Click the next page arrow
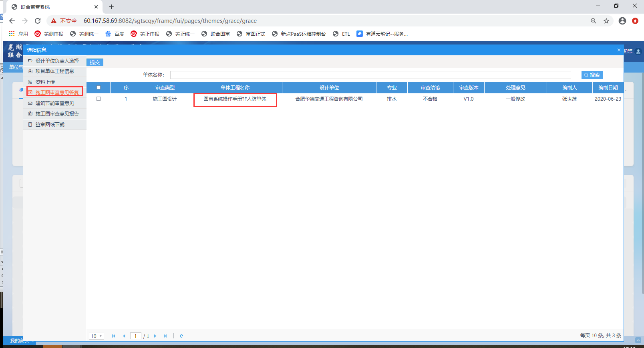644x348 pixels. click(155, 336)
